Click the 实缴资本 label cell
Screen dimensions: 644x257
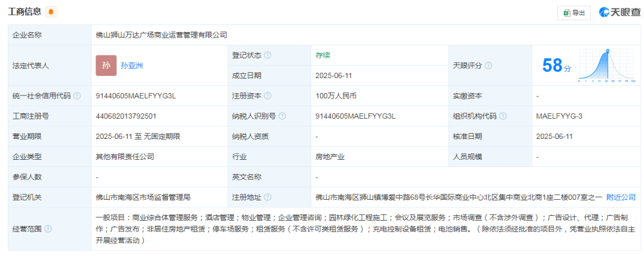point(490,96)
